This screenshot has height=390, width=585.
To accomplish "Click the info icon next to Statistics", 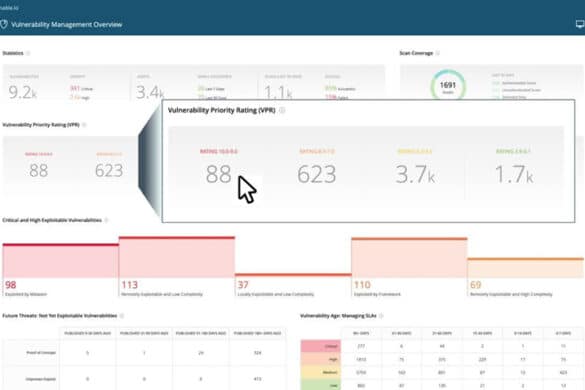I will [x=28, y=53].
